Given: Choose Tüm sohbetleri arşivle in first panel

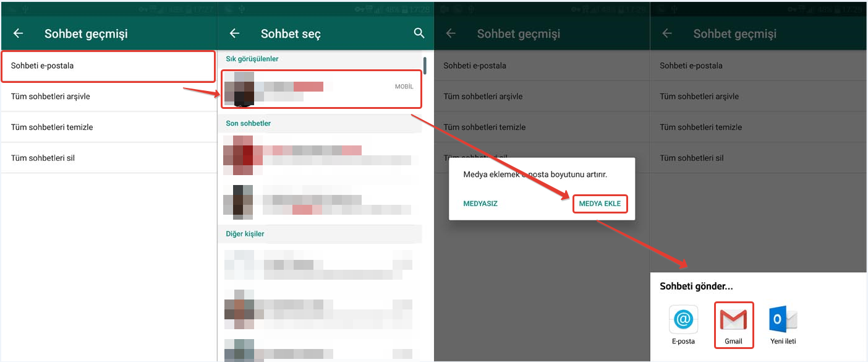Looking at the screenshot, I should pyautogui.click(x=109, y=97).
